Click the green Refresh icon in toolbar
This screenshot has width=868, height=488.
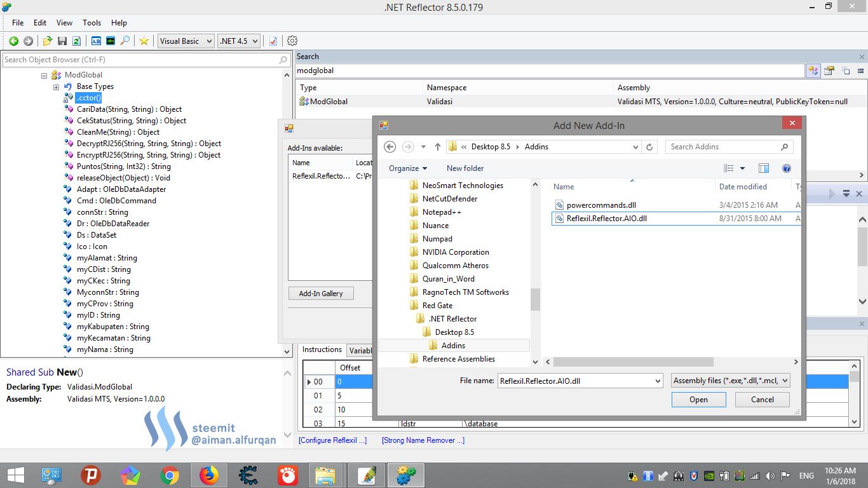[76, 41]
